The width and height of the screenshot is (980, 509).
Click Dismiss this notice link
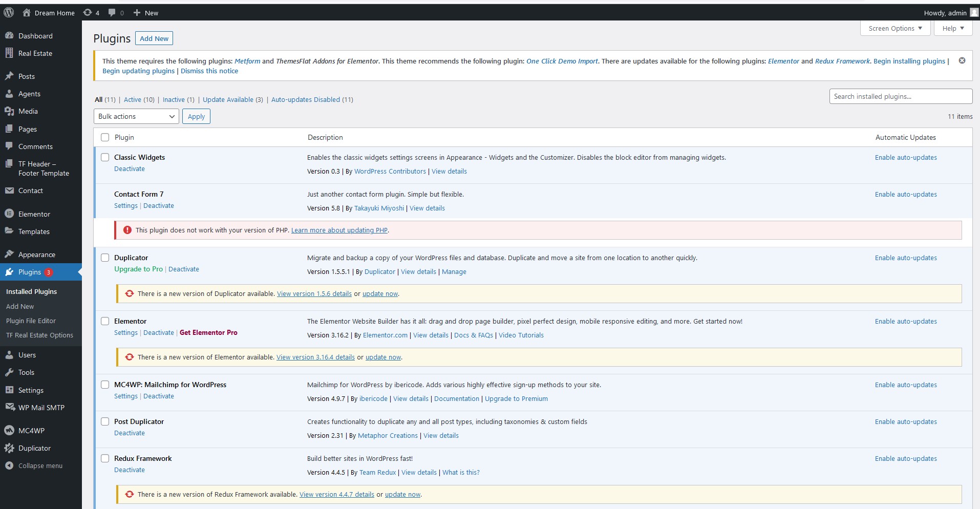[x=209, y=71]
